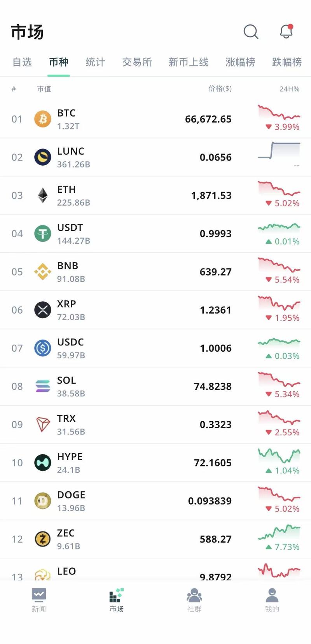This screenshot has width=311, height=644.
Task: Tap the ETH diamond logo
Action: click(x=43, y=195)
